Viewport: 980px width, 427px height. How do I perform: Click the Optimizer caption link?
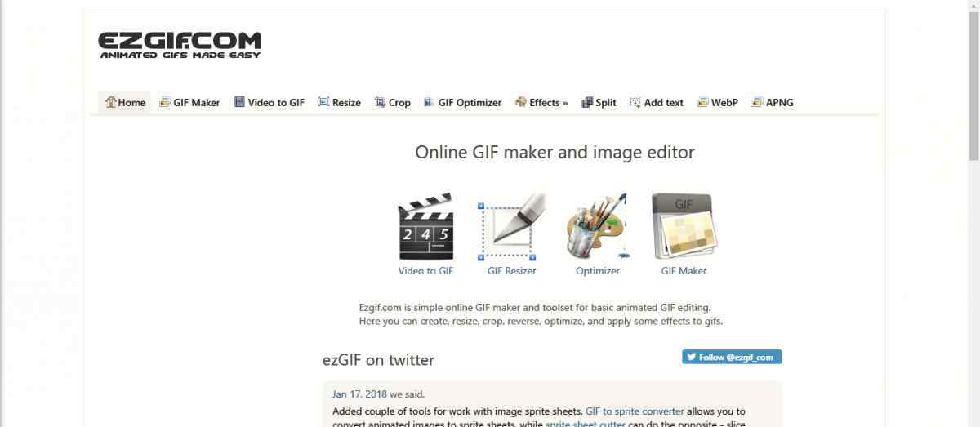[598, 271]
